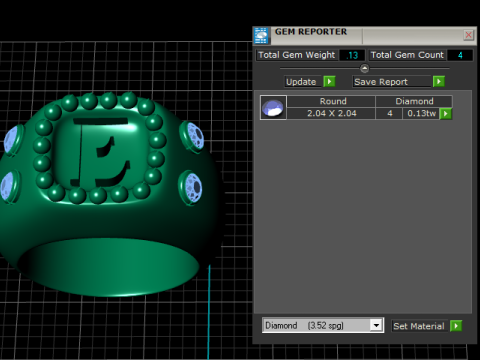Click the Total Gem Count value 4
Screen dimensions: 480x360
(460, 55)
